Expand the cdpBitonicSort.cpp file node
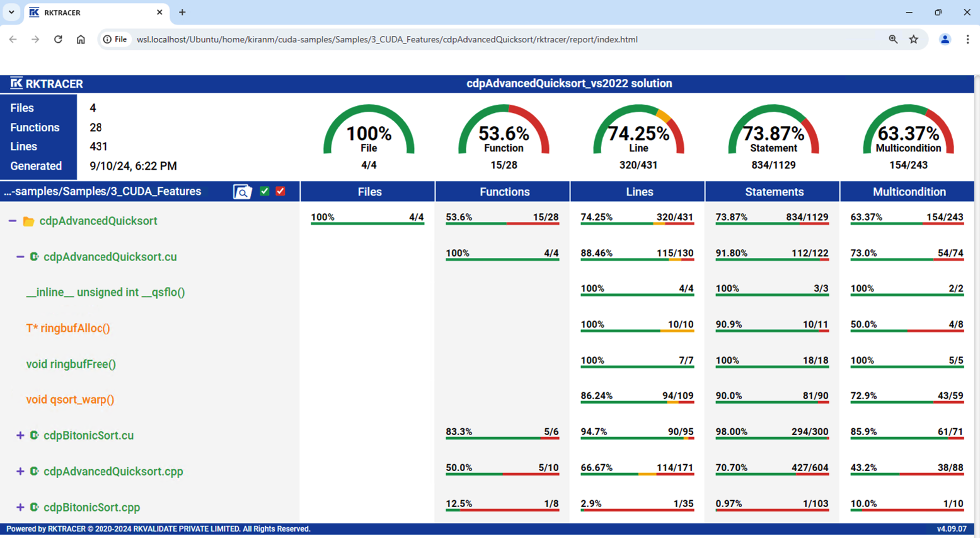The height and width of the screenshot is (538, 980). (20, 507)
